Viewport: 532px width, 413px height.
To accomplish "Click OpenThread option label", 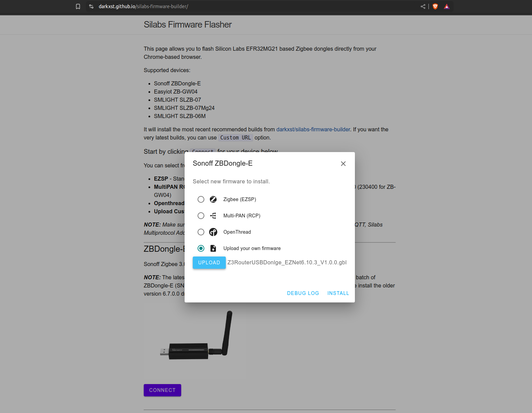I will [x=237, y=232].
